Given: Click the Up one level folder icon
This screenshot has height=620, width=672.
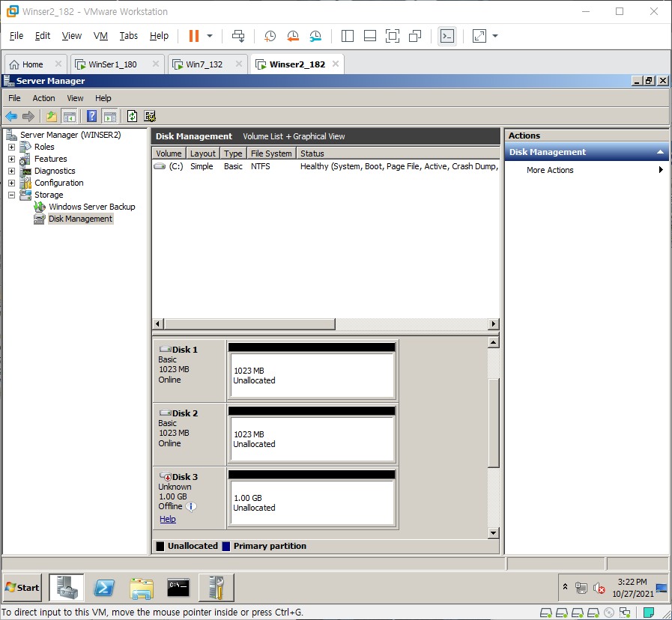Looking at the screenshot, I should pos(52,116).
